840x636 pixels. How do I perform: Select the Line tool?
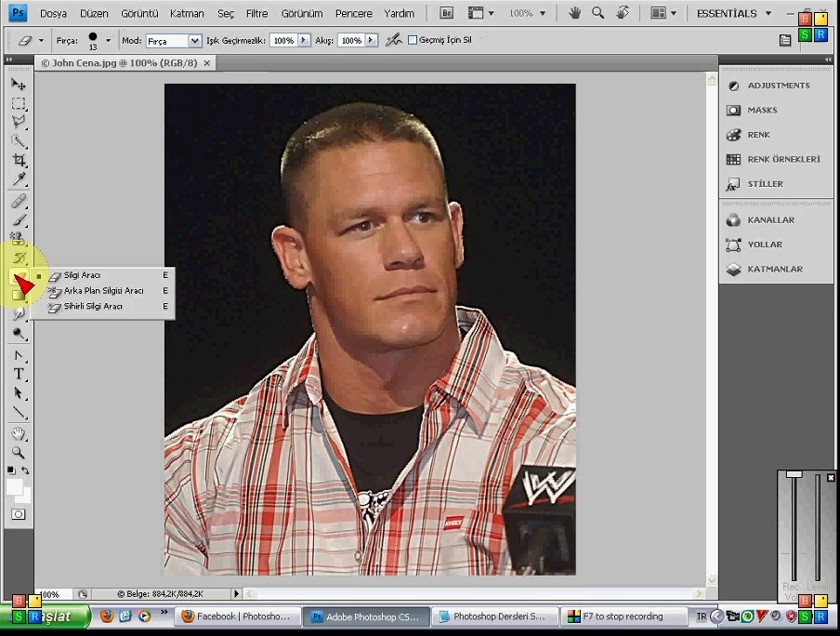click(x=19, y=413)
